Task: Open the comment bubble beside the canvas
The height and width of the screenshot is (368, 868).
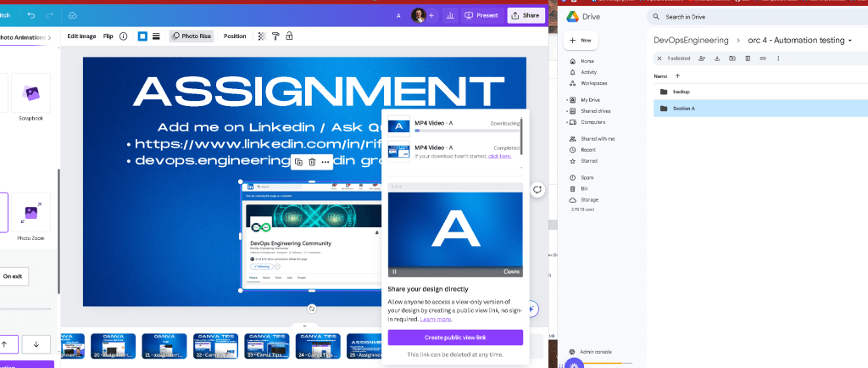Action: click(x=537, y=190)
